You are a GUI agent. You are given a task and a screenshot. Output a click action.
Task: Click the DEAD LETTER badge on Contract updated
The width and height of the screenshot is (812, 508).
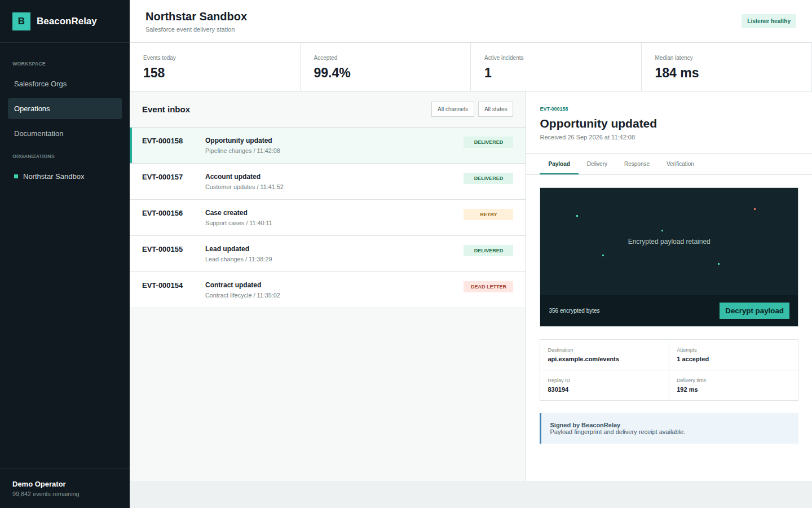[488, 287]
